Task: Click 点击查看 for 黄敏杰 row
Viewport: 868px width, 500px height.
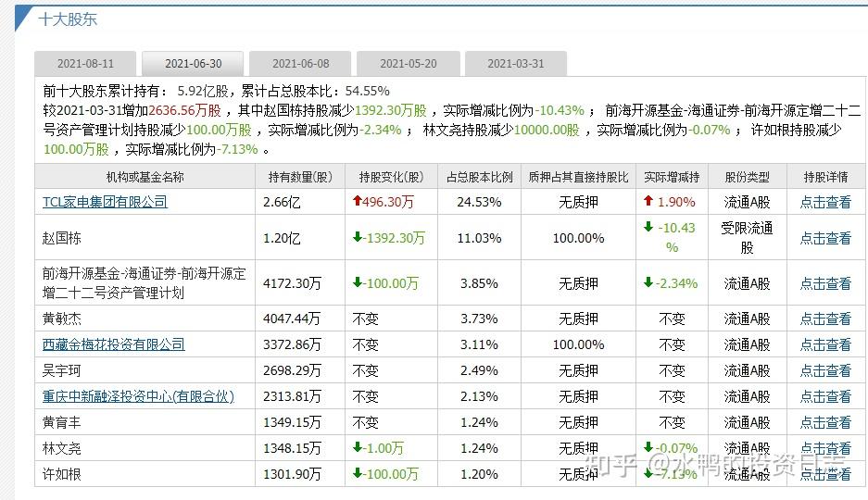Action: [825, 319]
